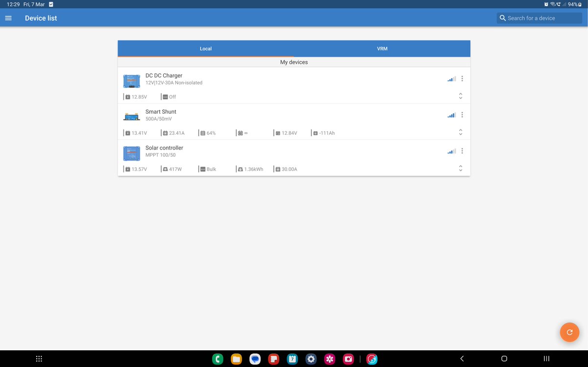Screen dimensions: 588x367
Task: Click the My devices section header
Action: coord(294,62)
